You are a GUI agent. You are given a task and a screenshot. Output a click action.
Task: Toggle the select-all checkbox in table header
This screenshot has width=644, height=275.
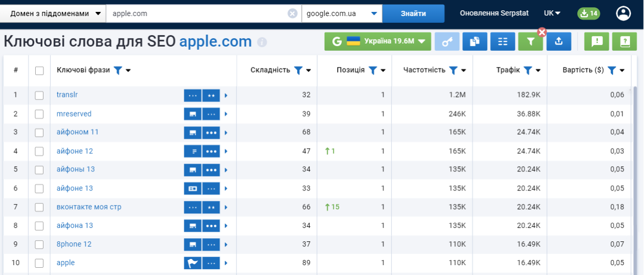[x=39, y=70]
